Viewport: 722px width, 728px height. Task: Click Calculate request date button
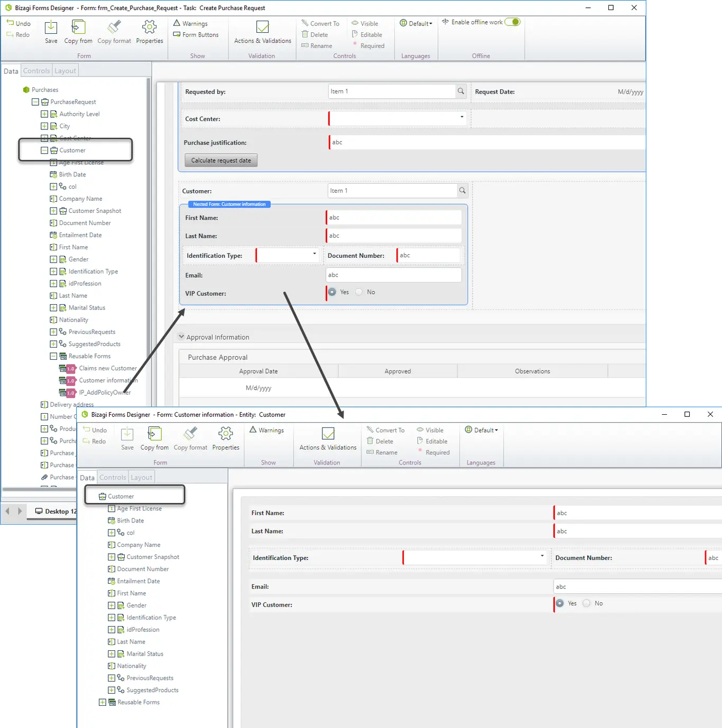[x=221, y=161]
